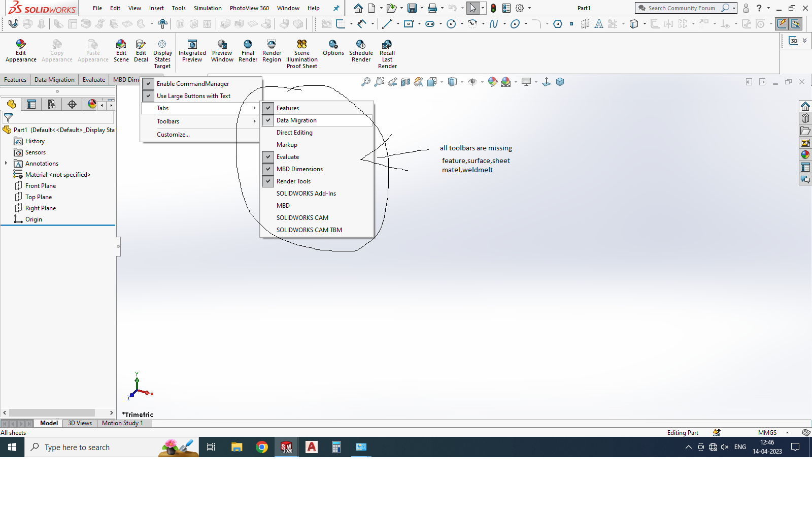Expand the Toolbars submenu
This screenshot has height=510, width=812.
coord(200,121)
